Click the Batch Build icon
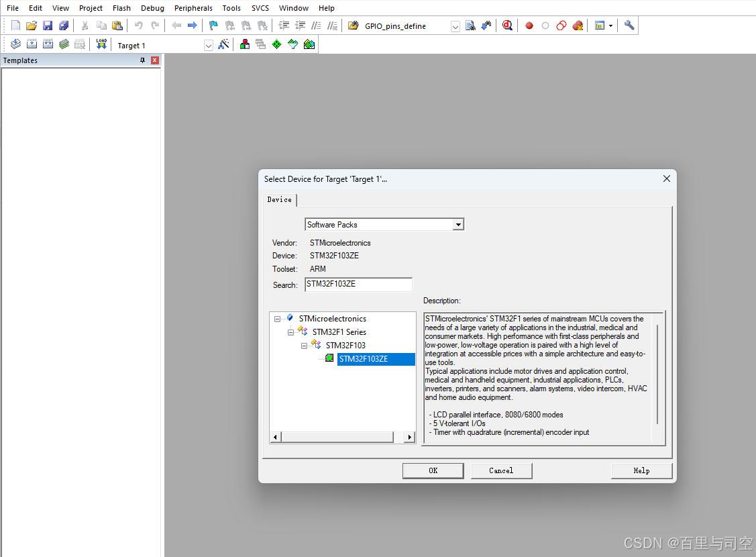This screenshot has height=557, width=756. click(64, 44)
